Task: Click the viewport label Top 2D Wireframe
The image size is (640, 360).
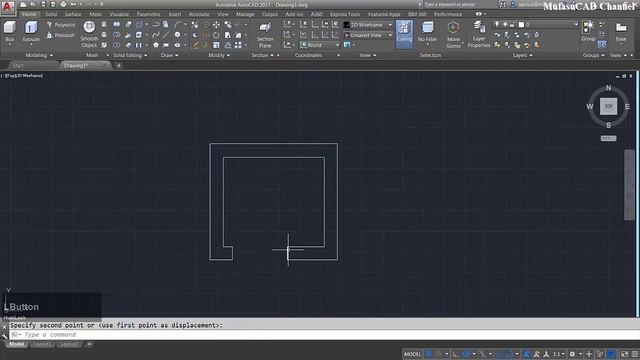Action: (23, 76)
